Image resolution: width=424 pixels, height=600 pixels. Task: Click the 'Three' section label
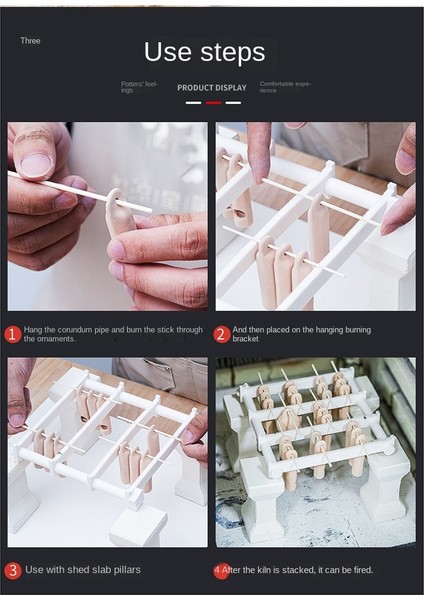coord(30,41)
